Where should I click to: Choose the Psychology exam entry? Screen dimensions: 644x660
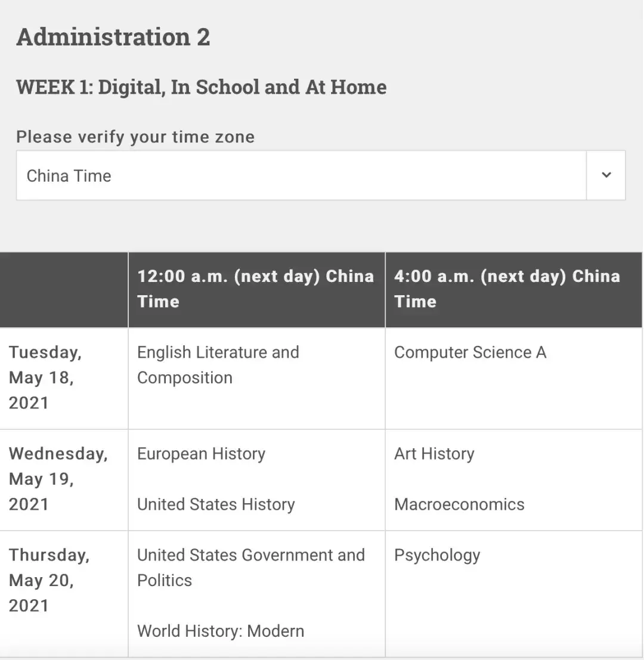click(x=437, y=555)
